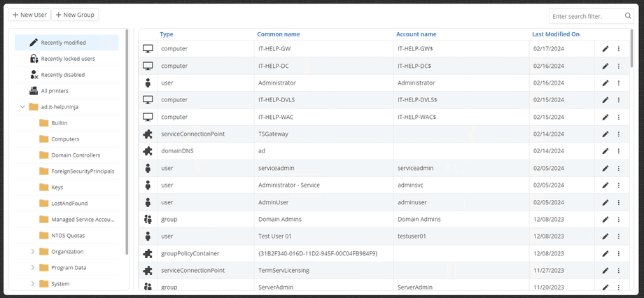Click the group icon for Domain Admins
The width and height of the screenshot is (644, 298).
click(x=148, y=219)
